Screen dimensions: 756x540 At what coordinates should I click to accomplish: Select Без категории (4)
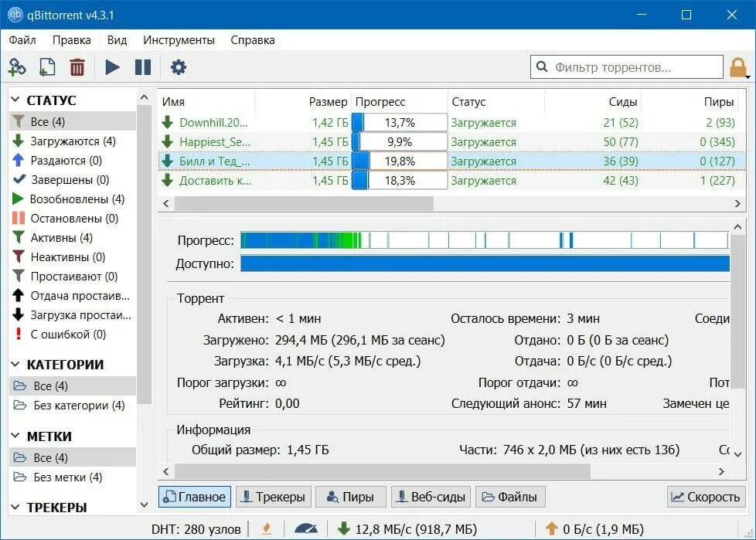coord(73,405)
